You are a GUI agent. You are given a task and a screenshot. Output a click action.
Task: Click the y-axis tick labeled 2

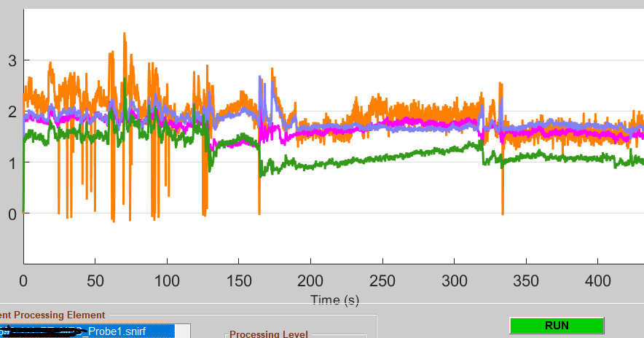(x=11, y=111)
